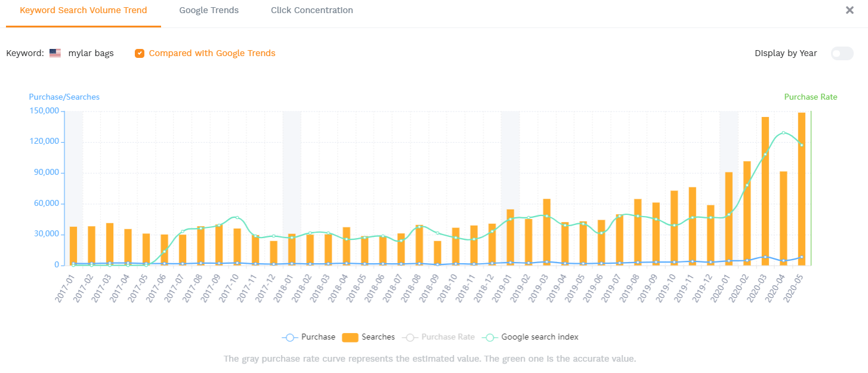Toggle the Purchase Rate legend marker
Screen dimensions: 868x373
(410, 337)
